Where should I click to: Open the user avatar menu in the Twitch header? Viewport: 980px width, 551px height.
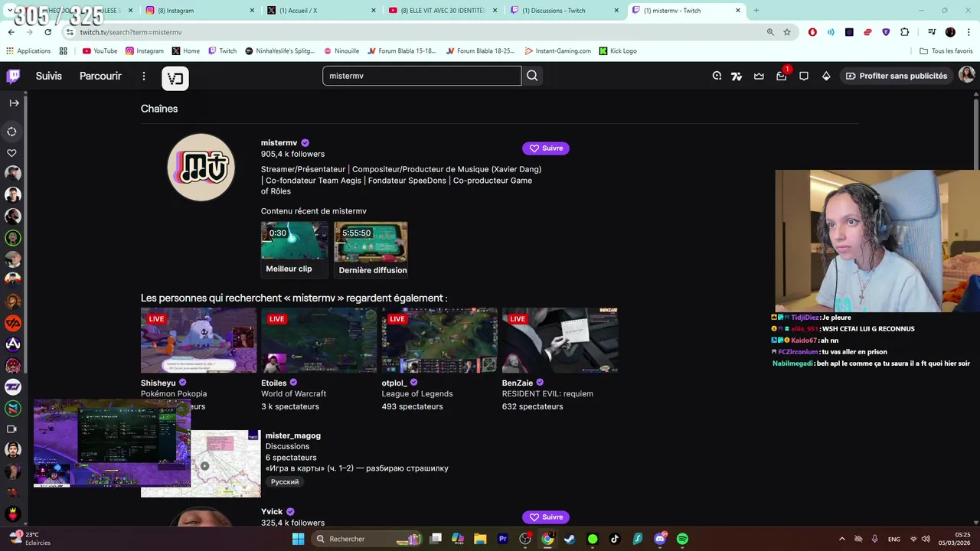(x=967, y=75)
